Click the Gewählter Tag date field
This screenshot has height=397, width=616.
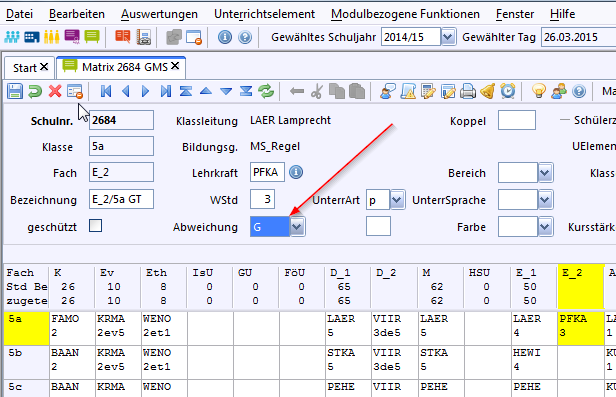tap(578, 37)
